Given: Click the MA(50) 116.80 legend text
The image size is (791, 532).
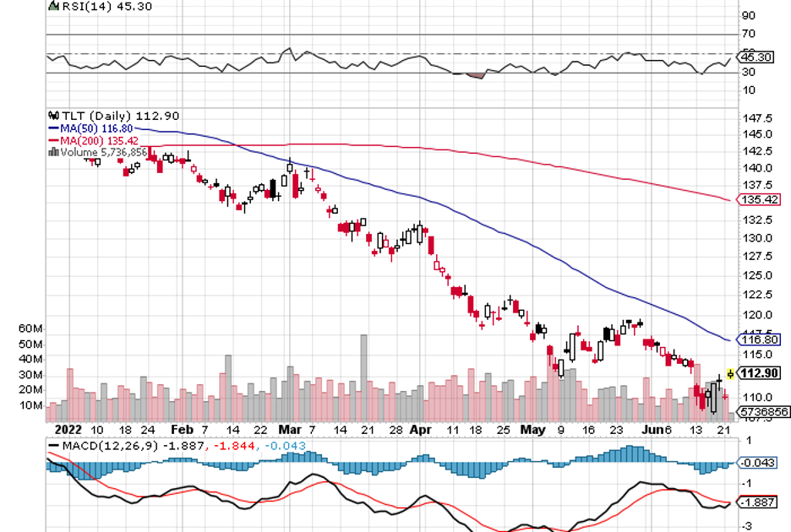Looking at the screenshot, I should (x=96, y=128).
